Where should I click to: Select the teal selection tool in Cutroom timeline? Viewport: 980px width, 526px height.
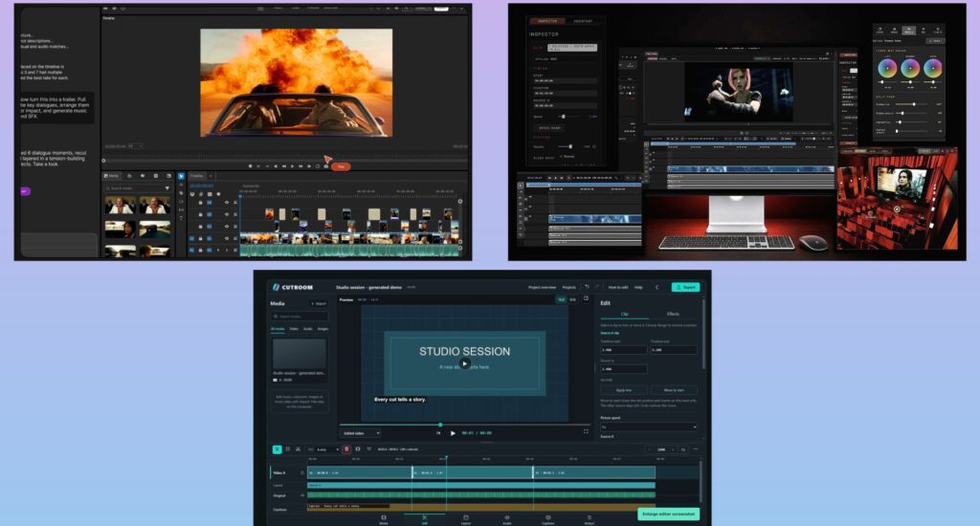(277, 449)
